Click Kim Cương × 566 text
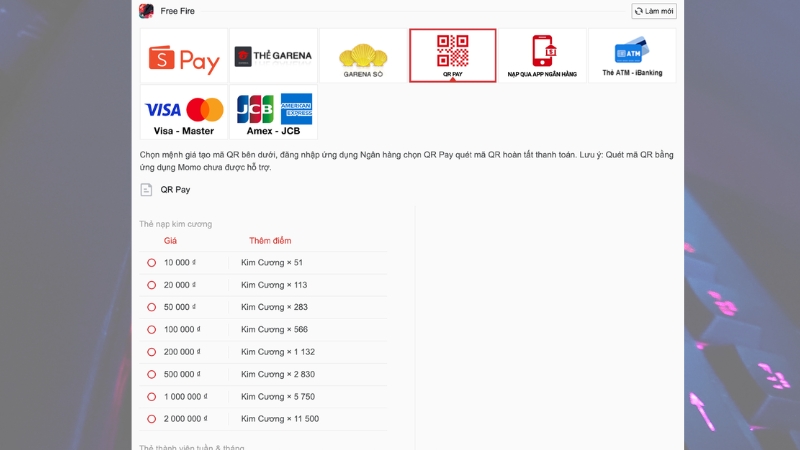 (274, 329)
